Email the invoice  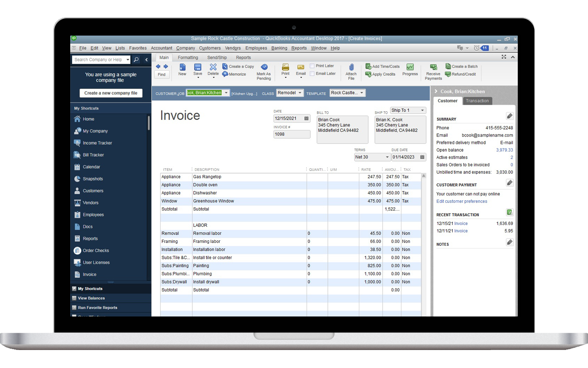(x=301, y=70)
